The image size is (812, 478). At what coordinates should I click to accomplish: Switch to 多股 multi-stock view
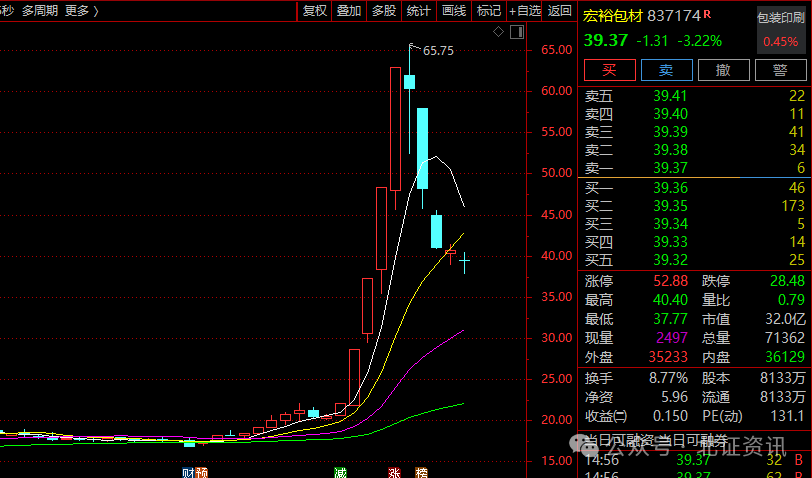(x=384, y=10)
